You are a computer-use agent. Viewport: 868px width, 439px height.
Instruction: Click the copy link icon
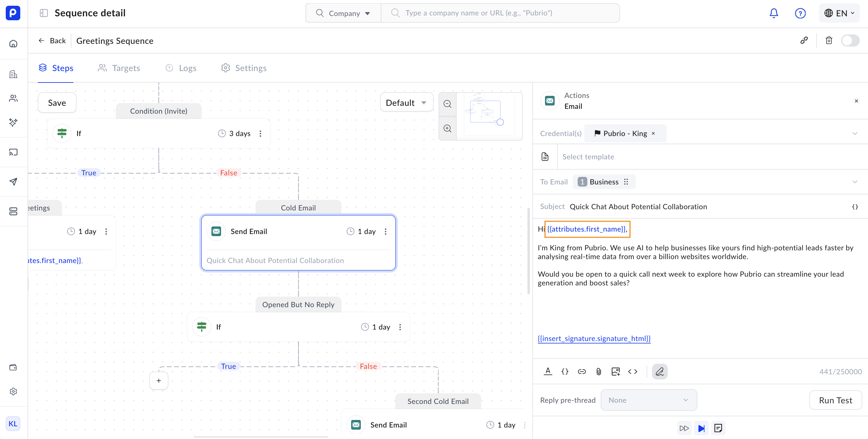[804, 41]
